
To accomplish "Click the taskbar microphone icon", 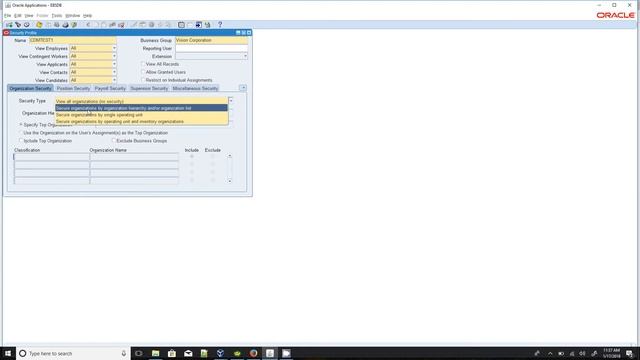I will click(x=124, y=353).
